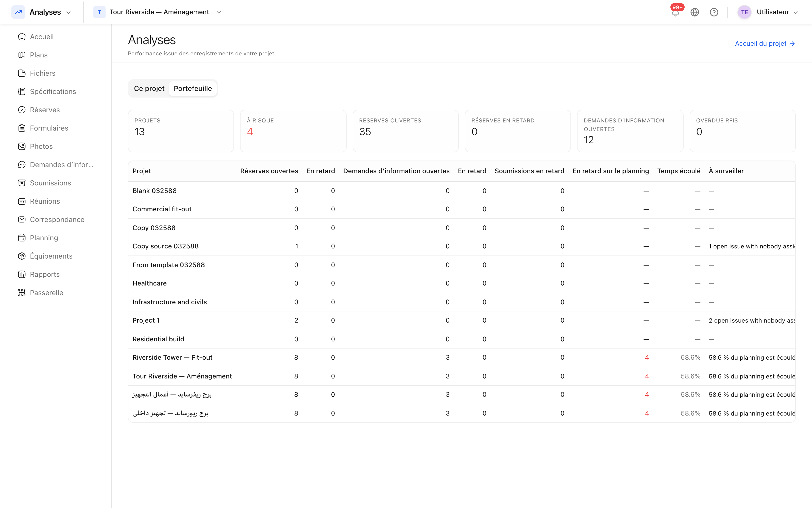Click the À RISQUE summary card

pyautogui.click(x=293, y=131)
